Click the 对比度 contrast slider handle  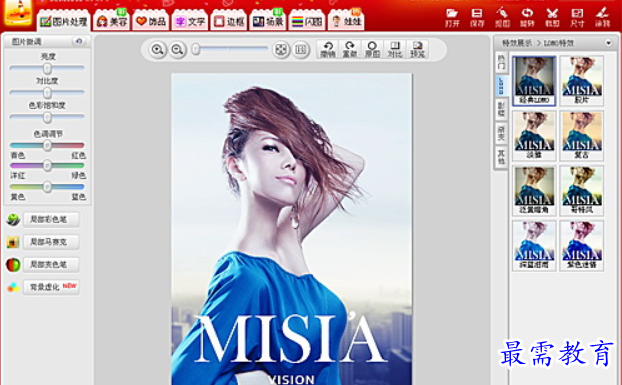(x=47, y=93)
